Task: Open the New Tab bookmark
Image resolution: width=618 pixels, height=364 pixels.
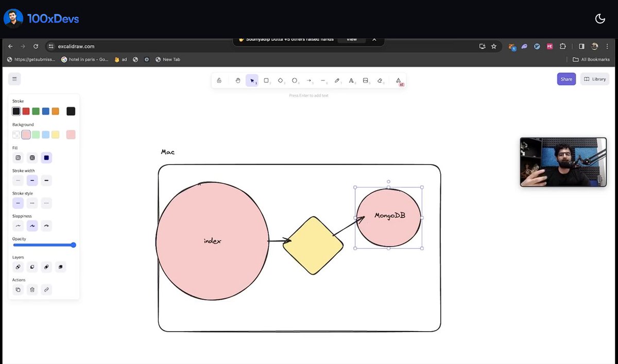Action: click(168, 60)
